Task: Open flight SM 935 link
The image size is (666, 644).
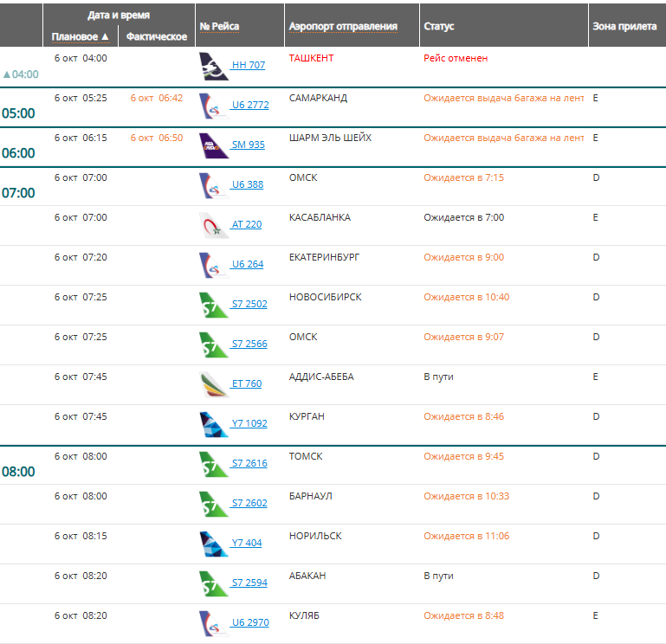Action: [x=248, y=145]
